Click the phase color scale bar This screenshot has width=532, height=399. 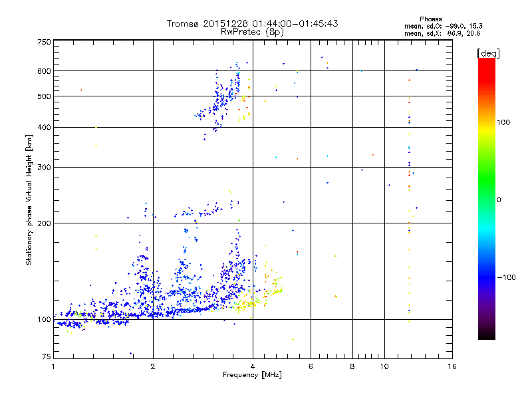487,199
